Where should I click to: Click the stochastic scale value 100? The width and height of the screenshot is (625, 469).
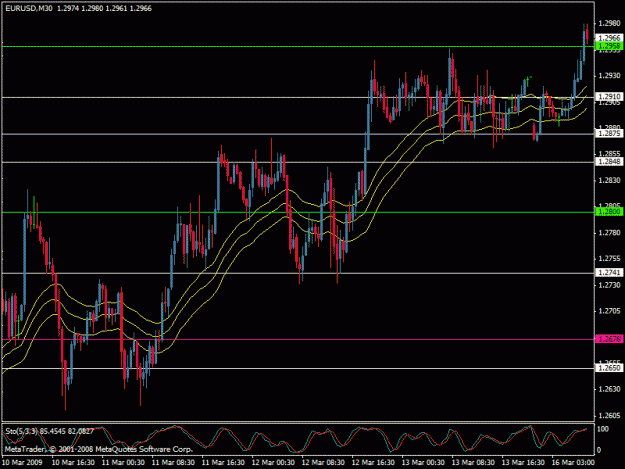click(603, 429)
